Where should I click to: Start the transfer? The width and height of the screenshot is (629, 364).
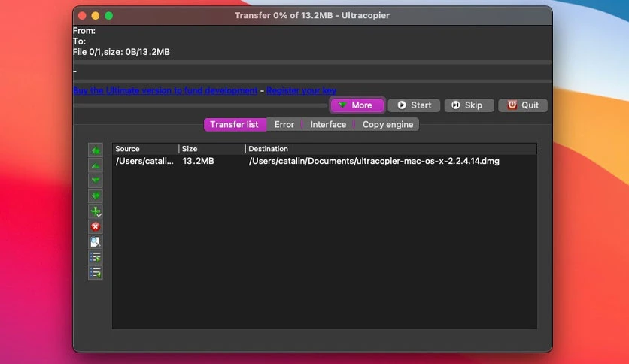(x=414, y=105)
